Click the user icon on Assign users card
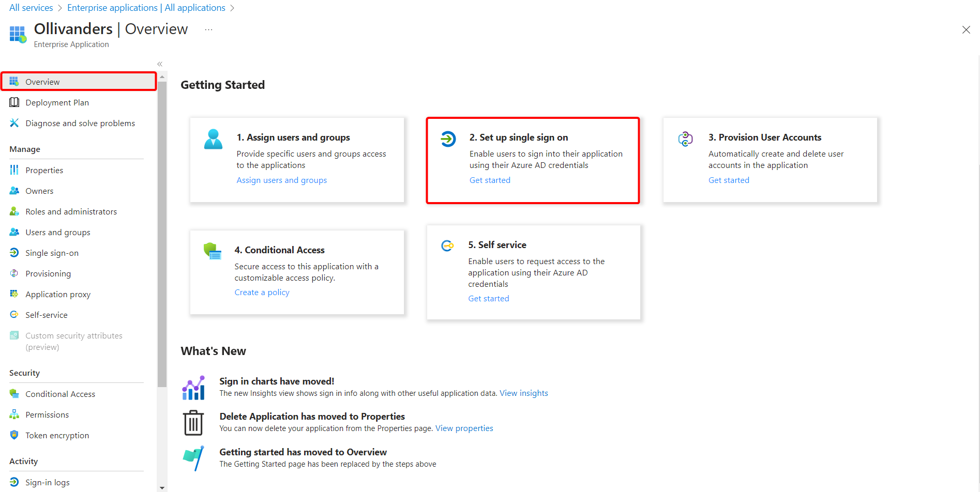The width and height of the screenshot is (980, 492). [x=213, y=139]
